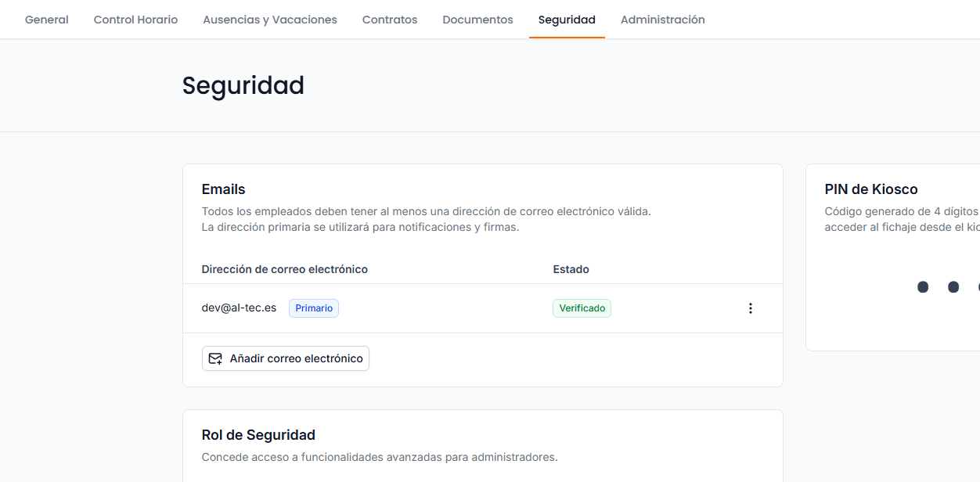Click the PIN de Kiosco card title
Viewport: 980px width, 482px height.
click(x=870, y=189)
